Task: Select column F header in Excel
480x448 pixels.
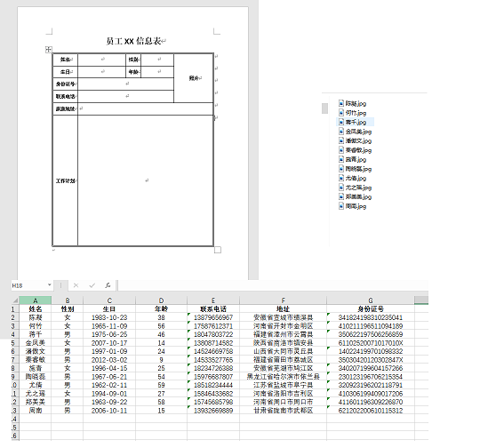Action: pyautogui.click(x=284, y=300)
